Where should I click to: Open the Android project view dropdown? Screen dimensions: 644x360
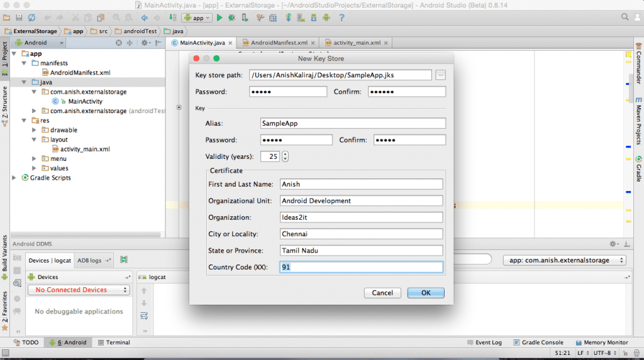pos(40,43)
